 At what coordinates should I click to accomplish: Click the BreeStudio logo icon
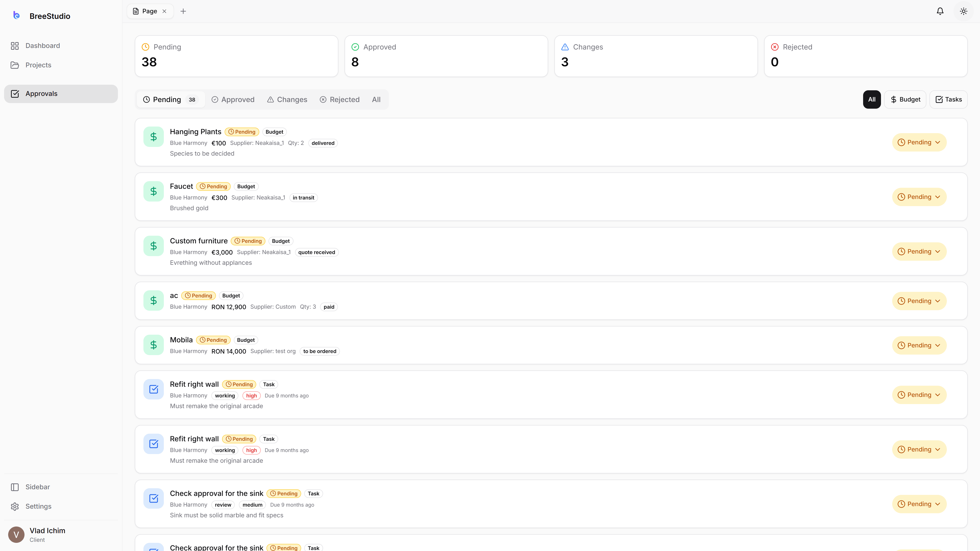point(16,15)
